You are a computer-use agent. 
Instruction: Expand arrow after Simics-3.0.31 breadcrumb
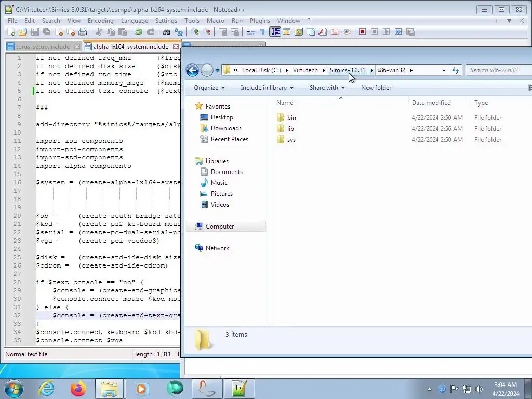371,70
